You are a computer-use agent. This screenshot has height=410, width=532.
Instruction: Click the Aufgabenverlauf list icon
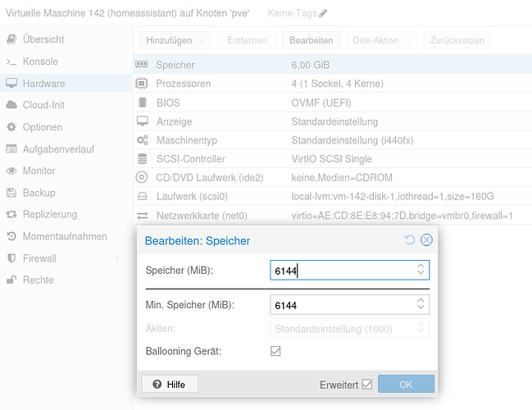click(x=11, y=149)
